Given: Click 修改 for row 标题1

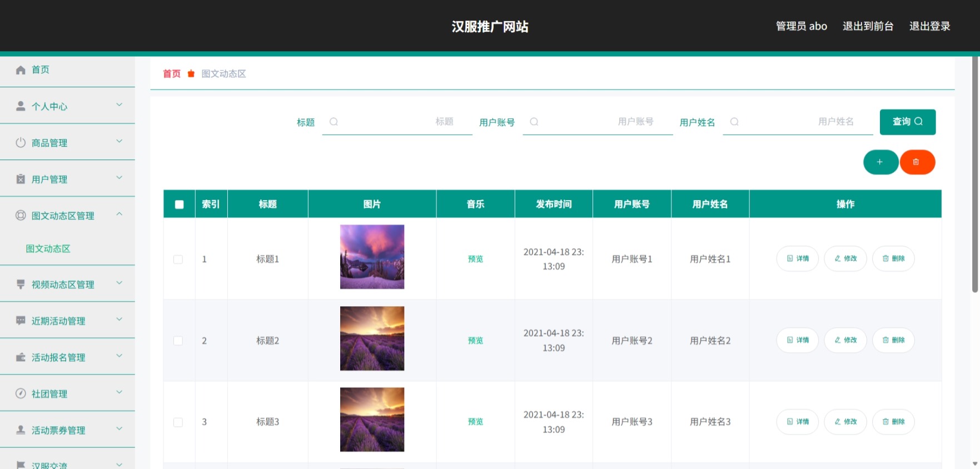Looking at the screenshot, I should point(845,258).
